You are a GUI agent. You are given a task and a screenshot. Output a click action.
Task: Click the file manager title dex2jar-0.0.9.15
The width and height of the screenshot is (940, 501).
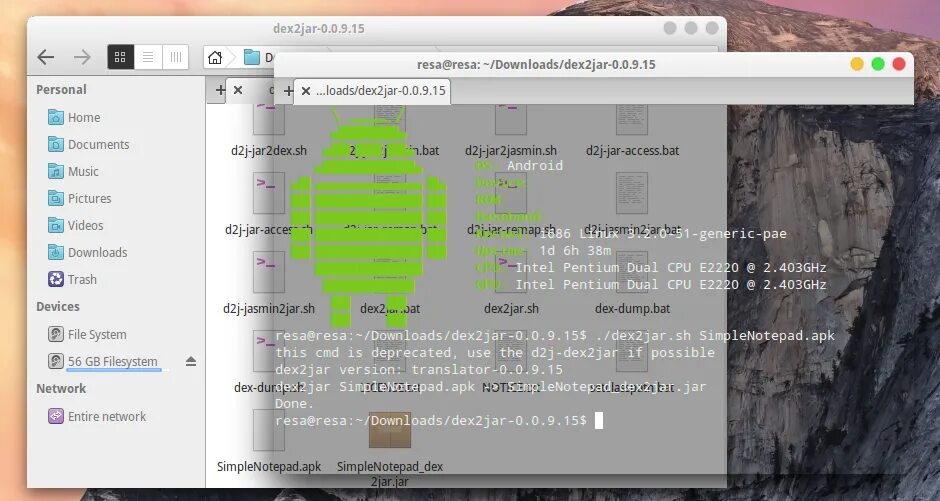[x=318, y=29]
